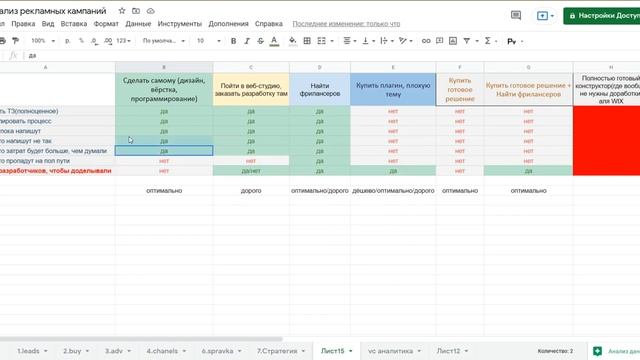This screenshot has height=360, width=640.
Task: Click the 'да/нет' cell in column C
Action: coord(251,171)
